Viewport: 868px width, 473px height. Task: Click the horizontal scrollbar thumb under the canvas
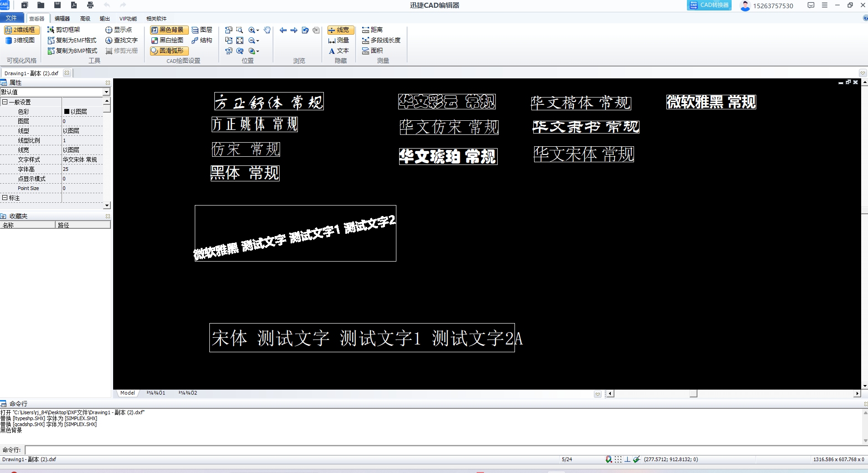coord(693,393)
